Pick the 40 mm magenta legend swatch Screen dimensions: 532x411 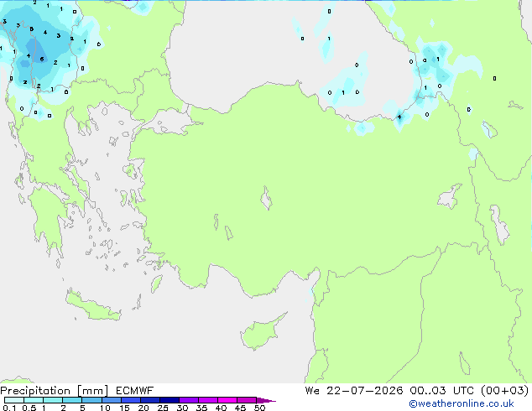[227, 400]
